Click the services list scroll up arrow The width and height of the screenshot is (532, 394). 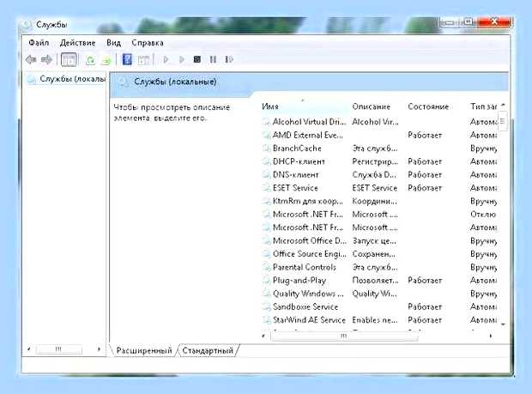click(503, 106)
